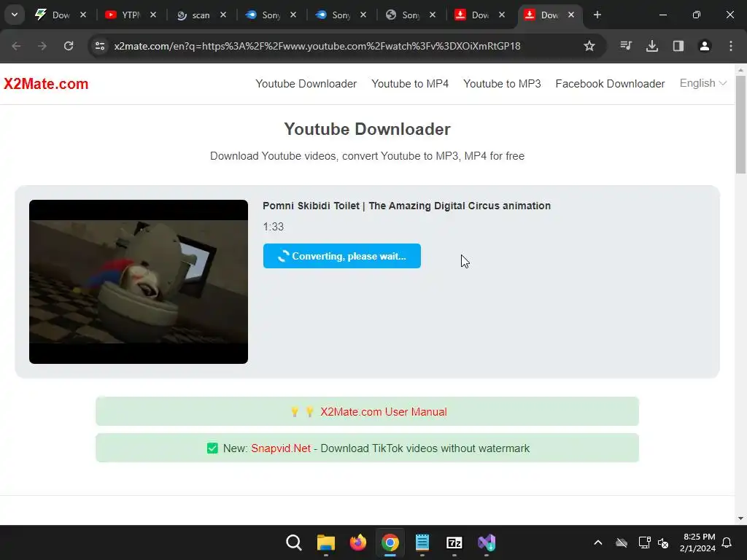Viewport: 747px width, 560px height.
Task: Click the Pomni Skibidi Toilet video thumbnail
Action: pyautogui.click(x=139, y=281)
